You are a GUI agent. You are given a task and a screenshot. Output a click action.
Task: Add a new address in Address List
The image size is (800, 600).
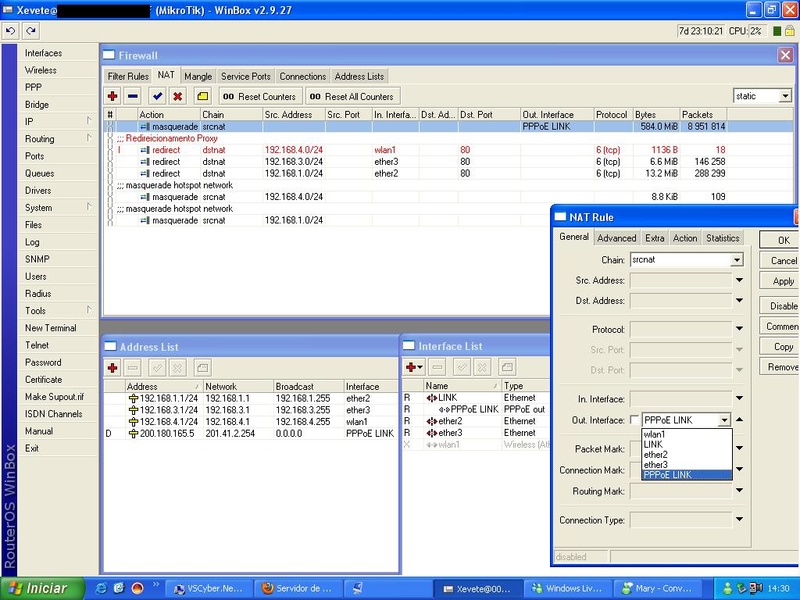click(x=112, y=367)
